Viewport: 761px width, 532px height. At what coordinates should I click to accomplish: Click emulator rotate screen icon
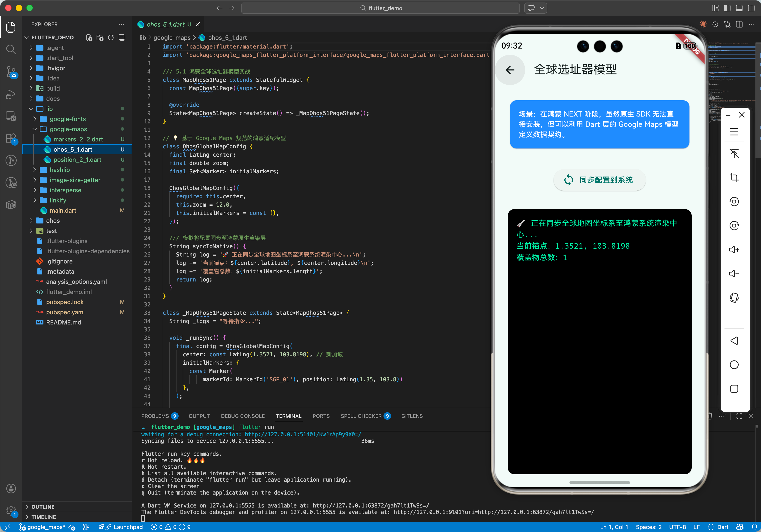click(734, 298)
